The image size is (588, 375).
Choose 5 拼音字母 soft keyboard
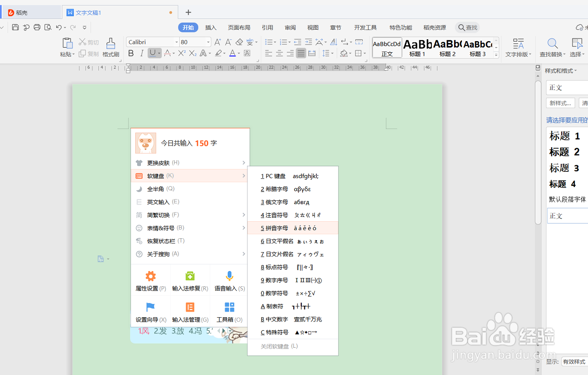point(293,228)
